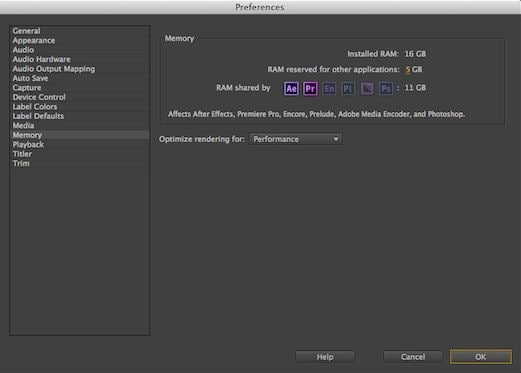Cancel the Preferences dialog

(413, 357)
